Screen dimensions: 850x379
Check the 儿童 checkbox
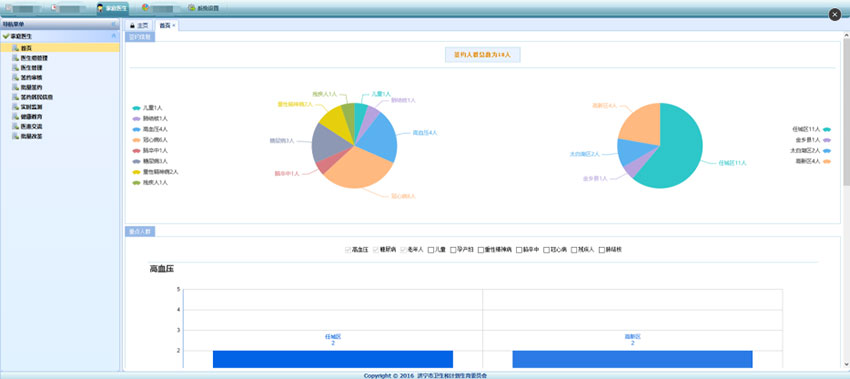[x=431, y=250]
